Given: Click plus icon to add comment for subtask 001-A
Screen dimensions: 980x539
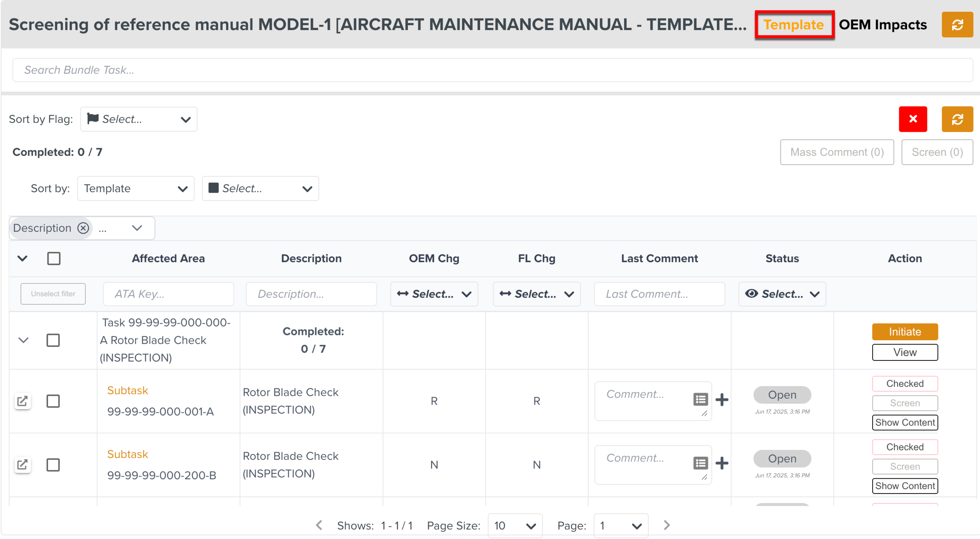Looking at the screenshot, I should tap(721, 399).
